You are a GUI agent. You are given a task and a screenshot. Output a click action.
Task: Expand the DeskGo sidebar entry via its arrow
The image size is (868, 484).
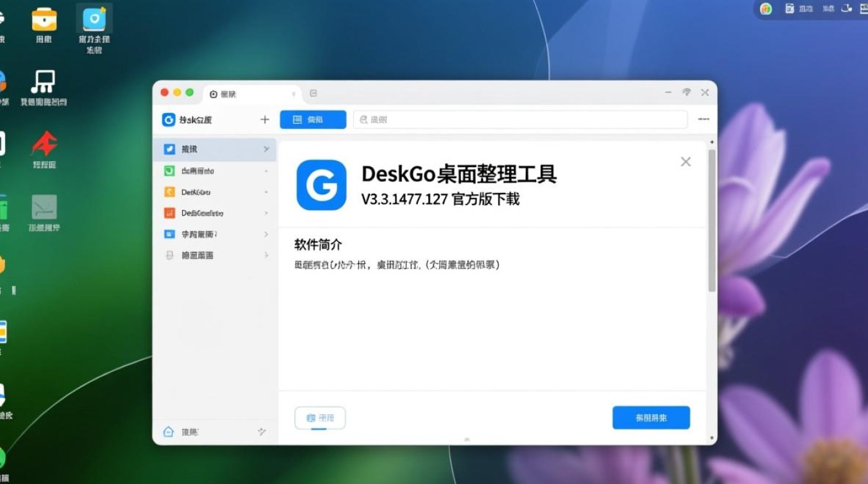(265, 192)
